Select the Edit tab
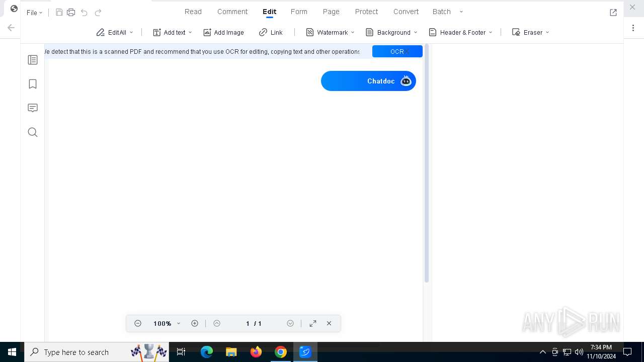 click(270, 12)
